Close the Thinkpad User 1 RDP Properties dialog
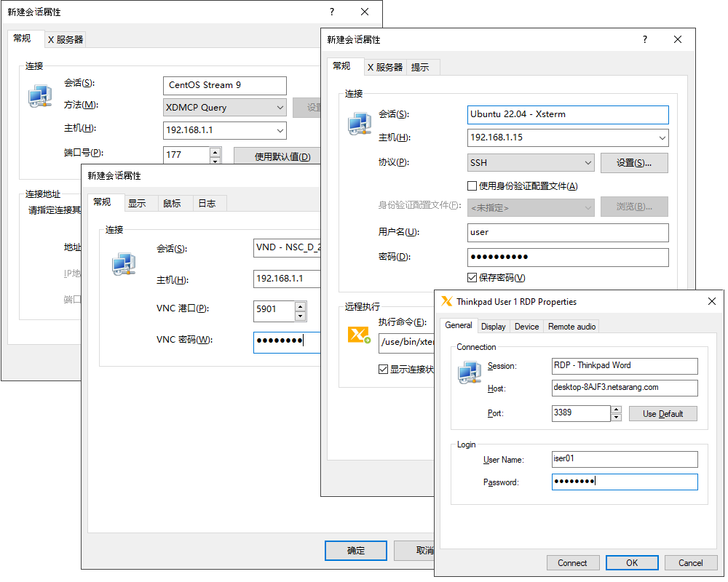 712,302
